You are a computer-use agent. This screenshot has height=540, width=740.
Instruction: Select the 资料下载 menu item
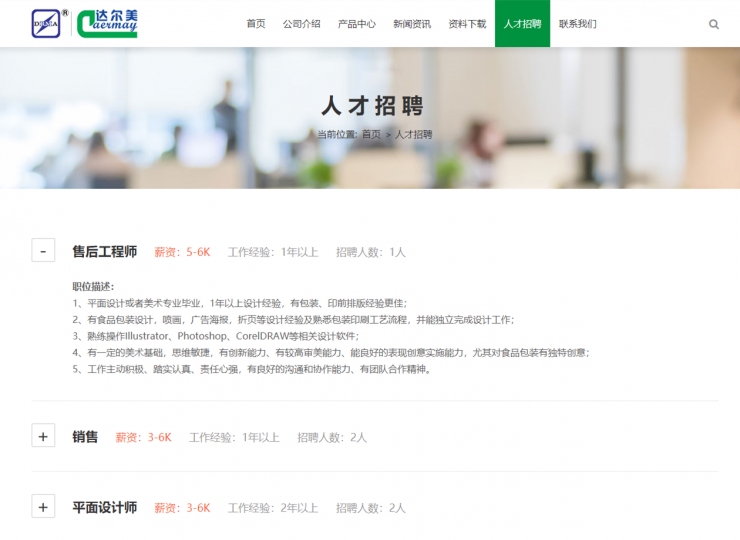467,24
